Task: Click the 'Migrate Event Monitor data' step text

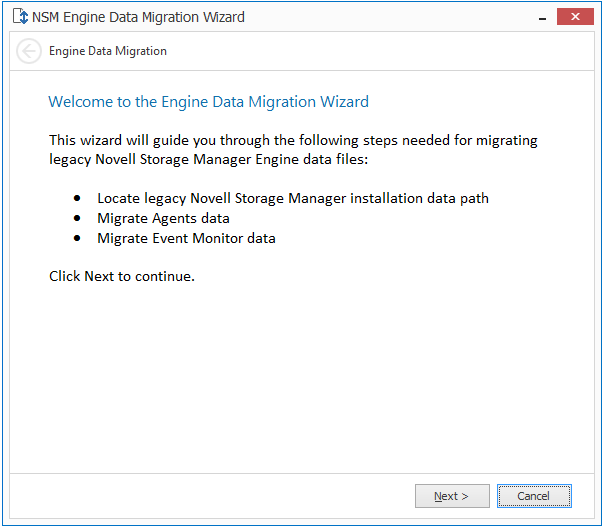Action: click(x=186, y=238)
